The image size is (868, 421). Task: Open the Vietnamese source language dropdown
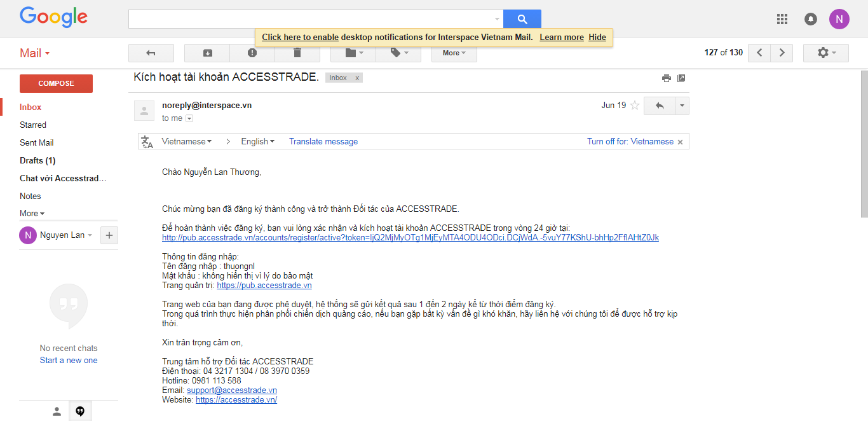(x=187, y=141)
